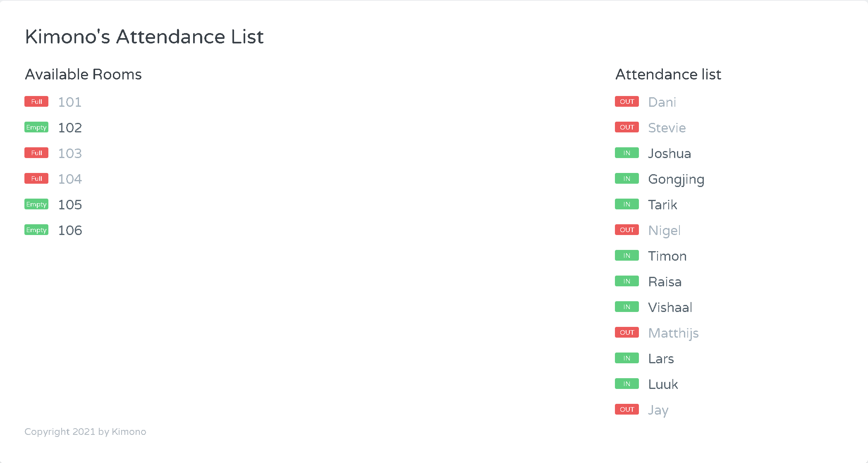Click the Full badge next to room 104

tap(36, 178)
